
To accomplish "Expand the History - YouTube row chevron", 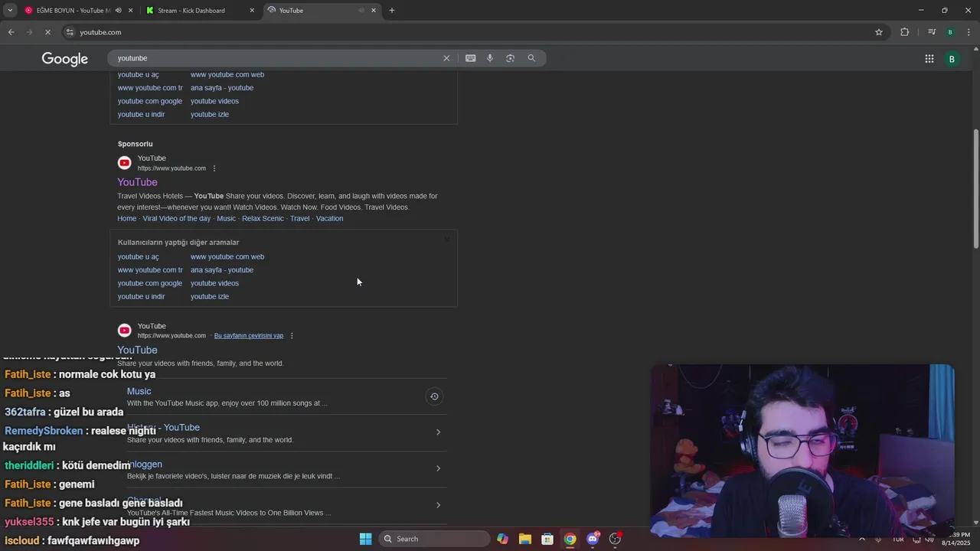I will [438, 432].
